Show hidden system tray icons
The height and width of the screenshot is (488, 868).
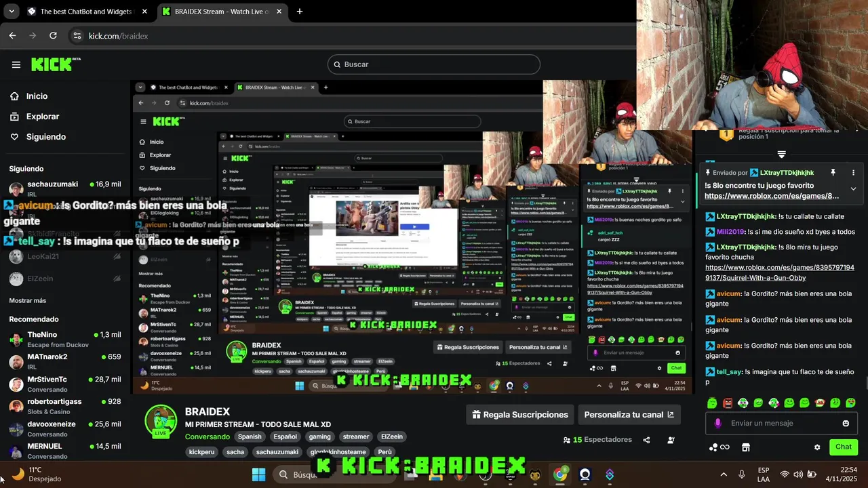click(x=723, y=474)
